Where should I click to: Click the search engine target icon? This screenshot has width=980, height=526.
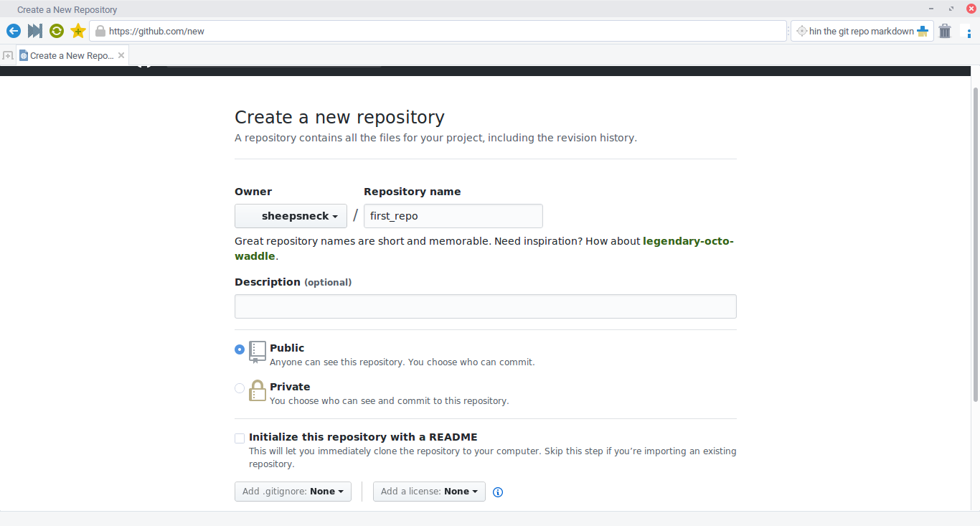802,31
